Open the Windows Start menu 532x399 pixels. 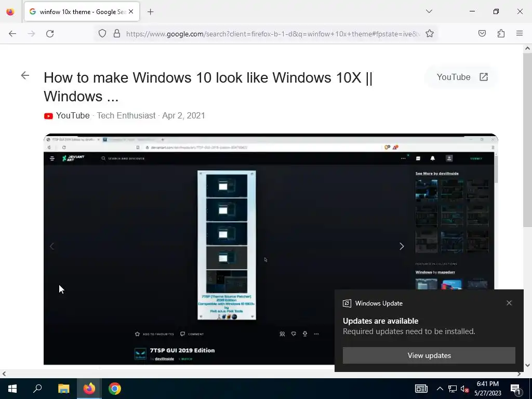coord(12,389)
